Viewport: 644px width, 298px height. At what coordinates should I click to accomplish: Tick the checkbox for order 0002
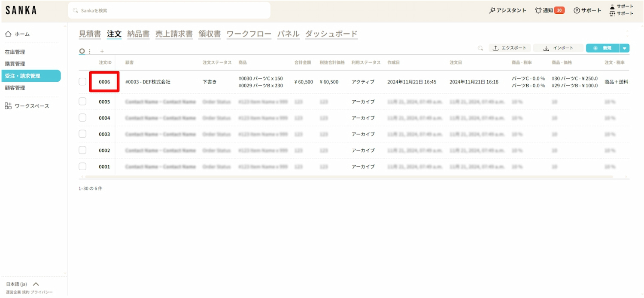pos(82,150)
